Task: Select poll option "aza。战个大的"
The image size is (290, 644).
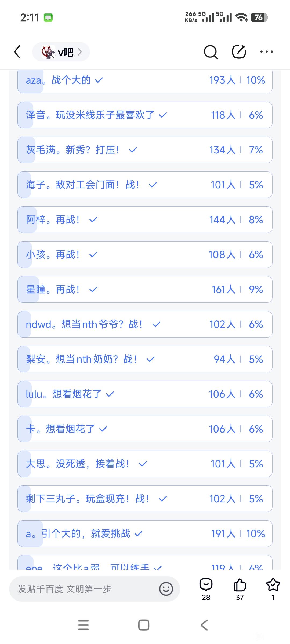Action: [145, 80]
